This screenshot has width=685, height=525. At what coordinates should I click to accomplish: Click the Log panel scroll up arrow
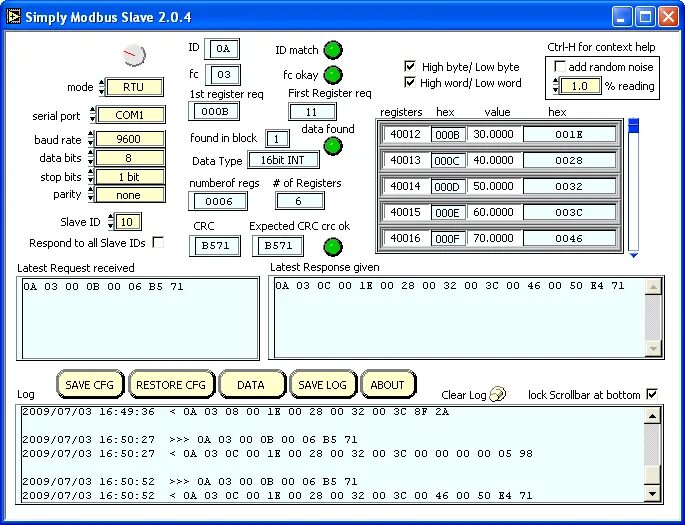[x=652, y=416]
